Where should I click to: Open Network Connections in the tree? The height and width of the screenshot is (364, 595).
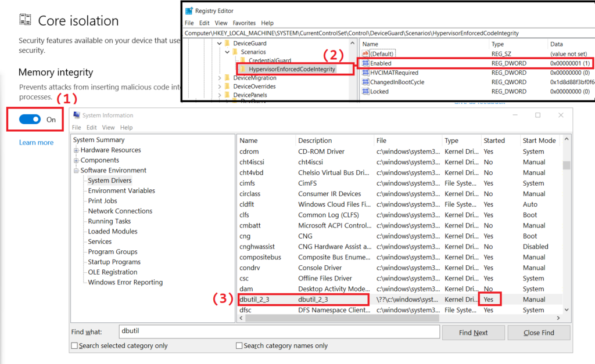click(x=120, y=211)
